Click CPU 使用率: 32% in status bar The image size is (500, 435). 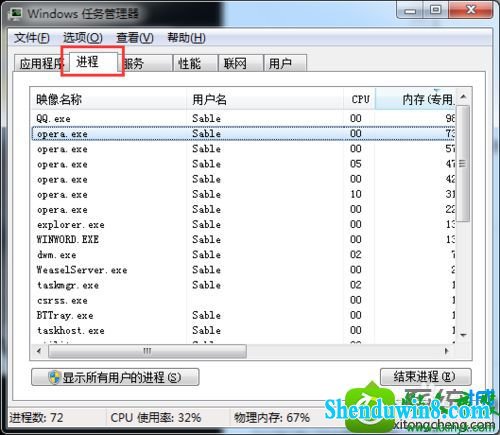(156, 417)
